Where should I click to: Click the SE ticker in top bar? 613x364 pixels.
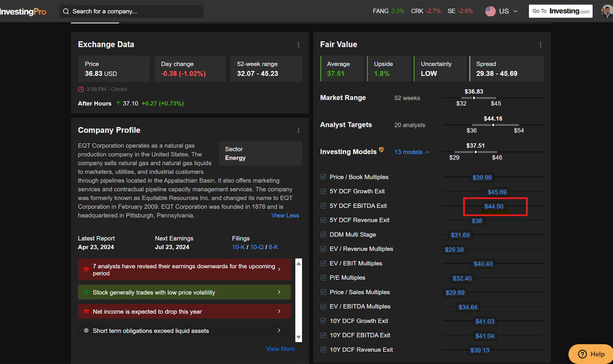coord(460,11)
